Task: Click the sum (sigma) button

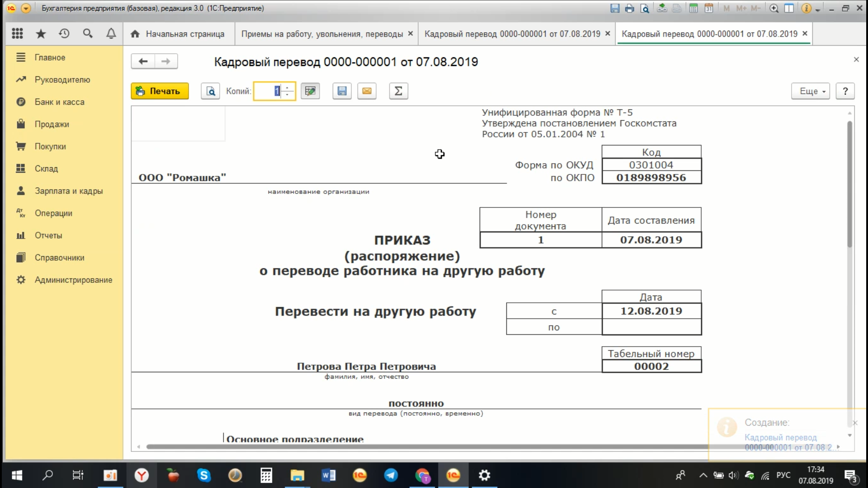Action: (x=398, y=91)
